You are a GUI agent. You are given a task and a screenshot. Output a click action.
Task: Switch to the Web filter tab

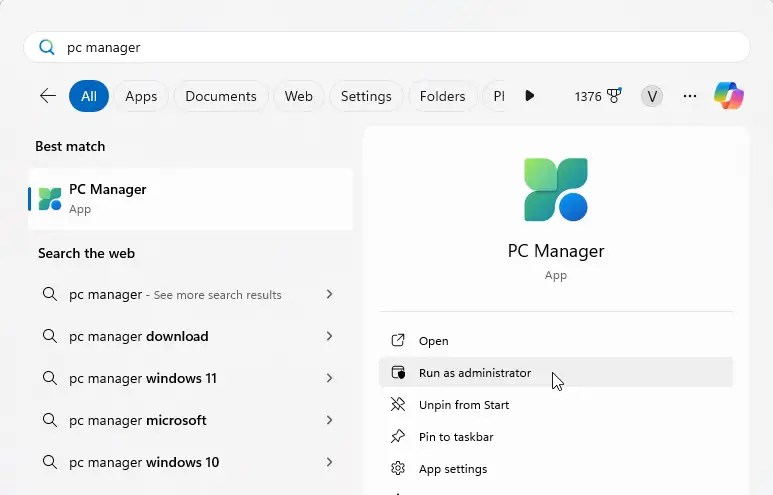(x=298, y=96)
